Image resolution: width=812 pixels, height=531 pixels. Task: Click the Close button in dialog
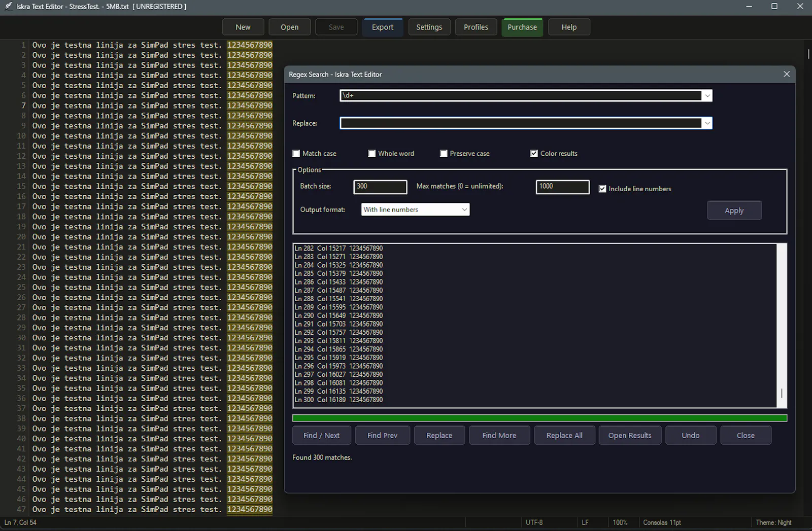pyautogui.click(x=746, y=435)
